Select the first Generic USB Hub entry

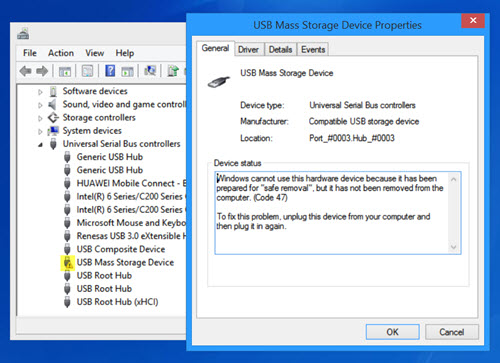coord(110,157)
